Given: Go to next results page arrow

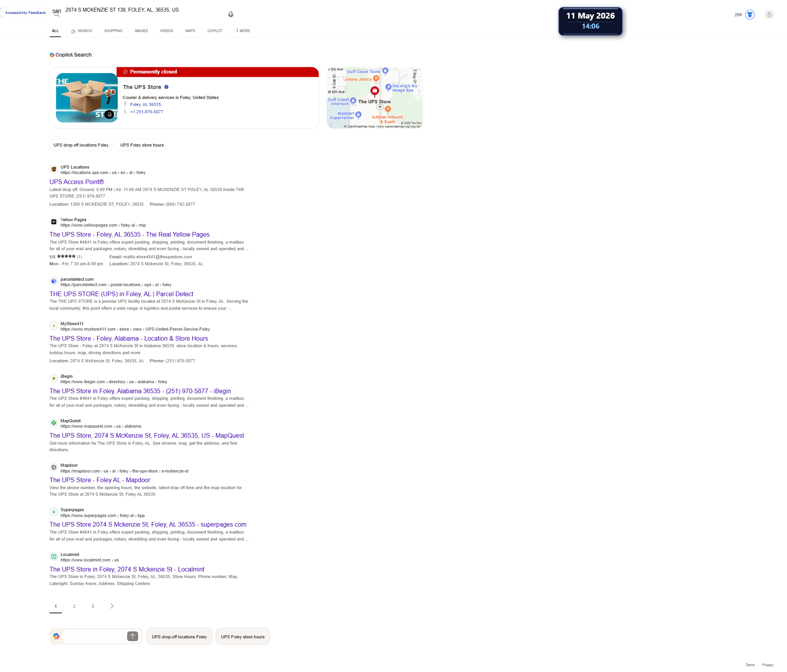Looking at the screenshot, I should (112, 606).
